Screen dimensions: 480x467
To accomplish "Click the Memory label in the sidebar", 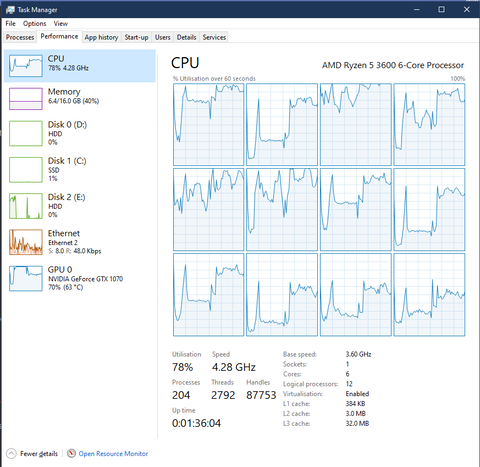I will pos(64,91).
